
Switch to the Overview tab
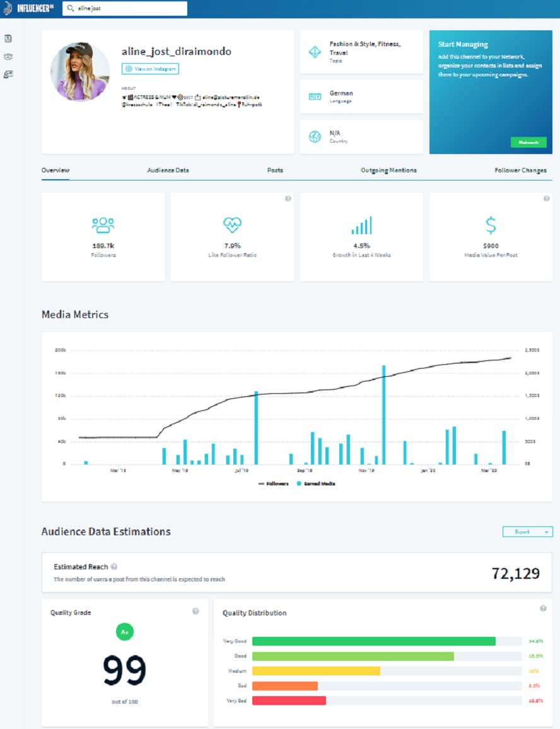(55, 170)
